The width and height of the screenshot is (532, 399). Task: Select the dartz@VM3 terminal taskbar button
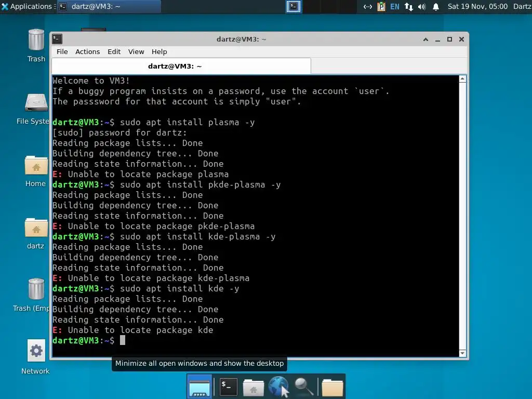109,6
